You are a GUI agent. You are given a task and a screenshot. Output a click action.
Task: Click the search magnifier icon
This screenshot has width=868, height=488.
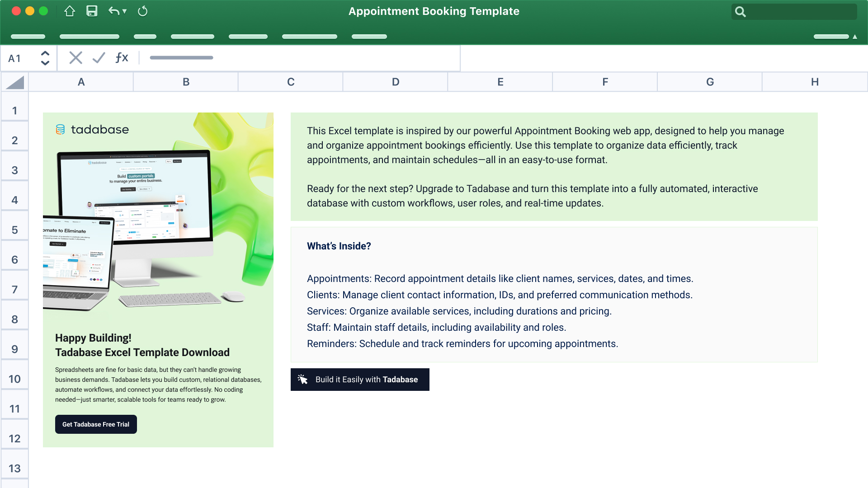click(x=740, y=12)
